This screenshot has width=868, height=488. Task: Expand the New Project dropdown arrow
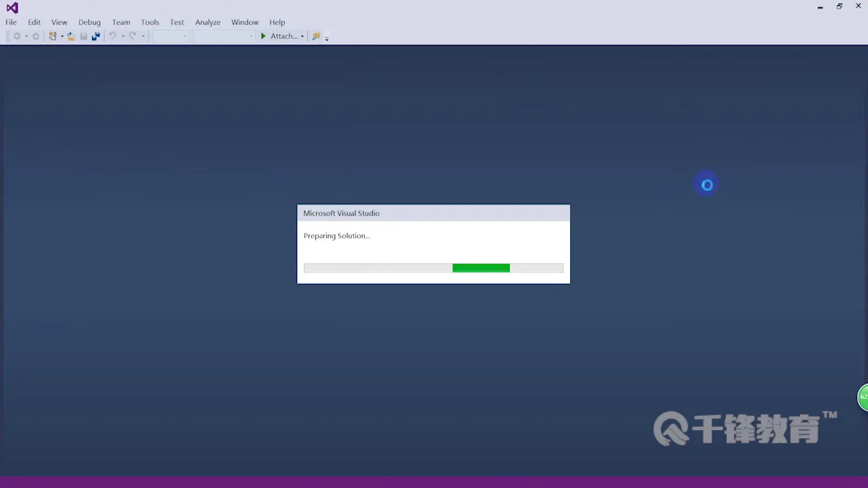(62, 37)
